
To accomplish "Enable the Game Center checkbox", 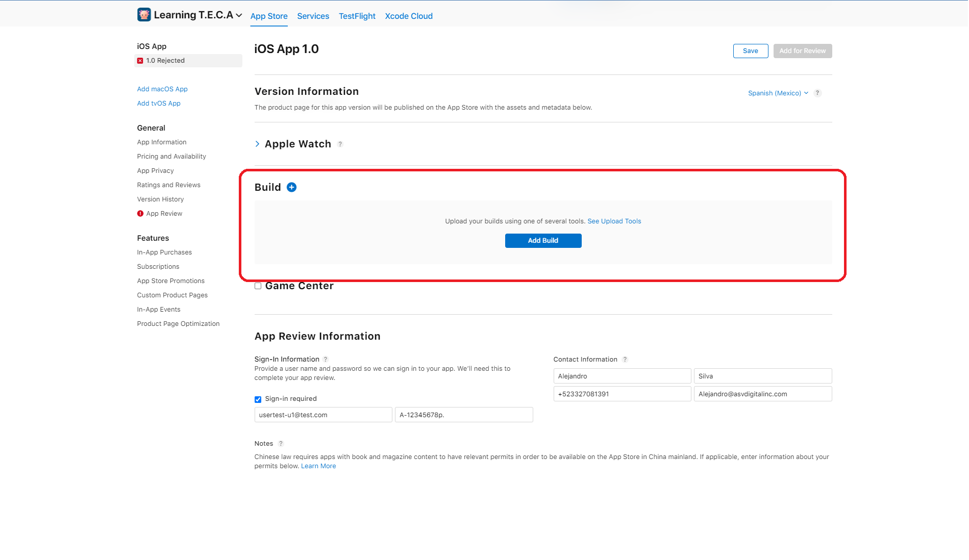I will pyautogui.click(x=258, y=286).
